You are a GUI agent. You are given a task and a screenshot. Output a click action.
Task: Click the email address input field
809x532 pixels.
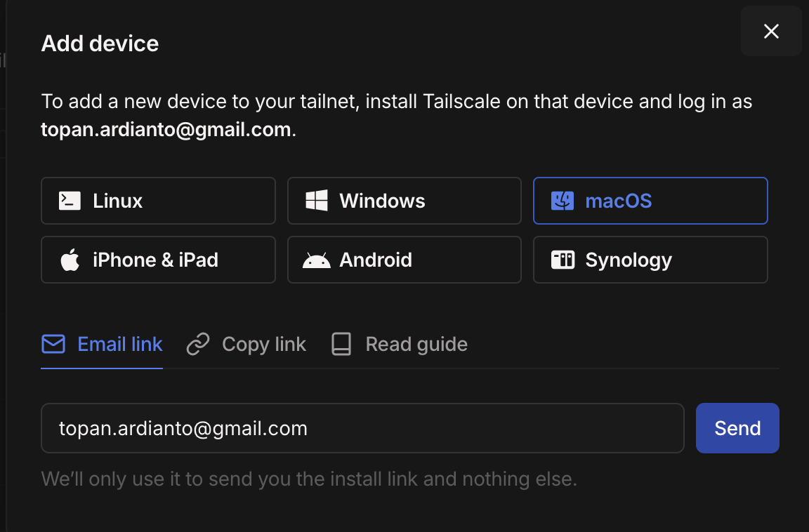pos(362,428)
